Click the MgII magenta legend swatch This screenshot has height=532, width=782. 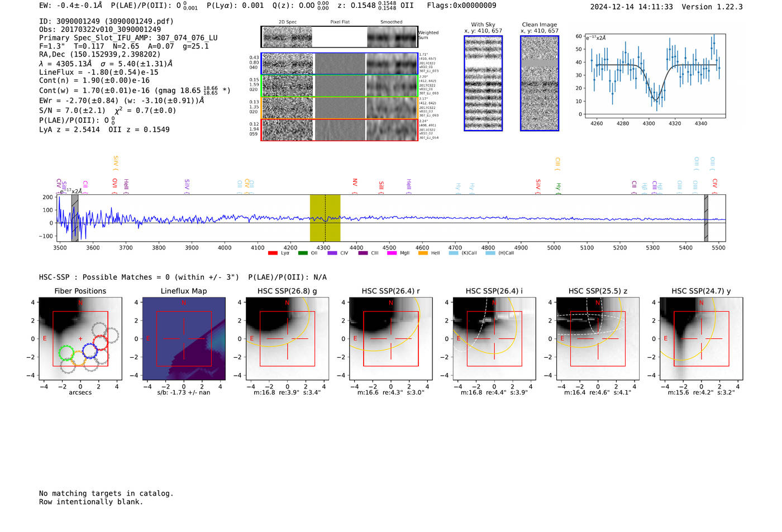pos(392,253)
